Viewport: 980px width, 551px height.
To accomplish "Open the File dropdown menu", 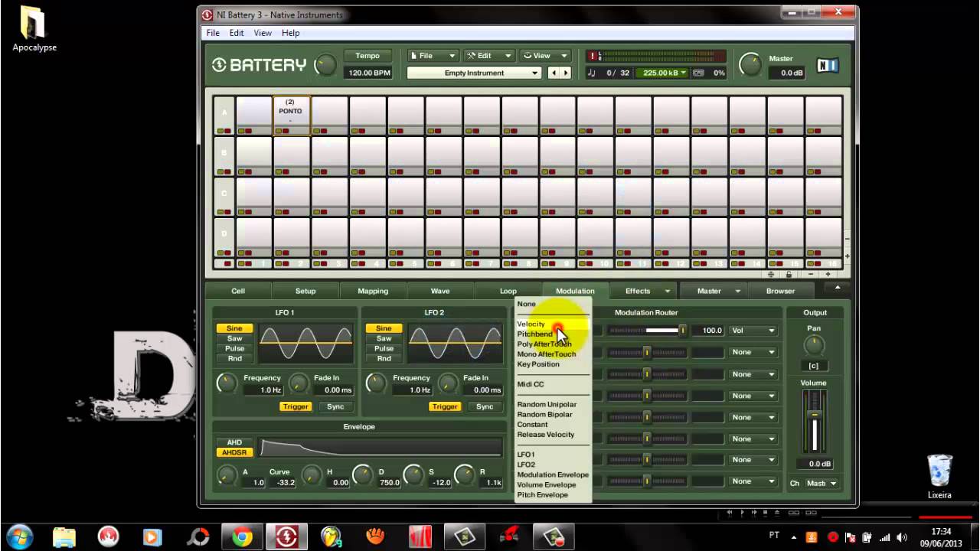I will [432, 56].
